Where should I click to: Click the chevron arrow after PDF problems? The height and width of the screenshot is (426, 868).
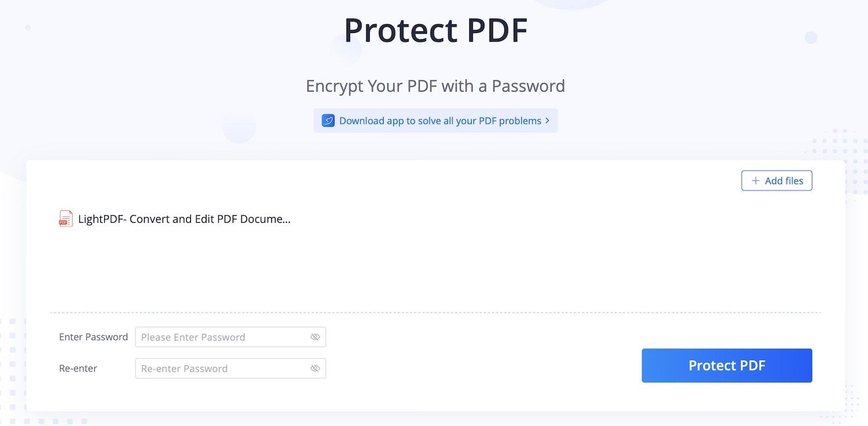click(x=547, y=120)
